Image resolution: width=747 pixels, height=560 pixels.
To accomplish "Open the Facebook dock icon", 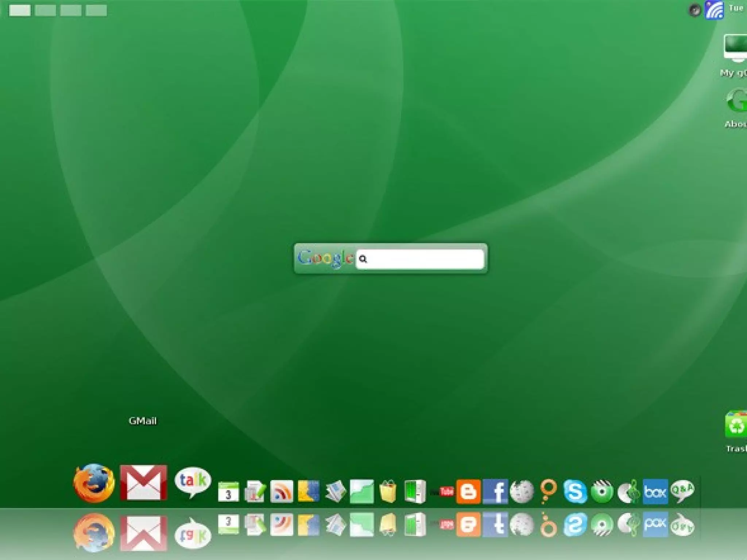I will point(495,491).
